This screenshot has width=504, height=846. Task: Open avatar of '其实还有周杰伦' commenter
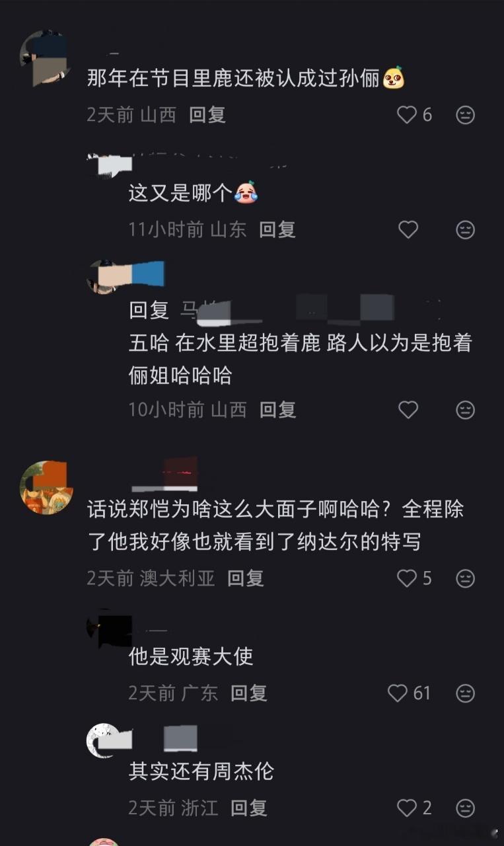[x=105, y=740]
